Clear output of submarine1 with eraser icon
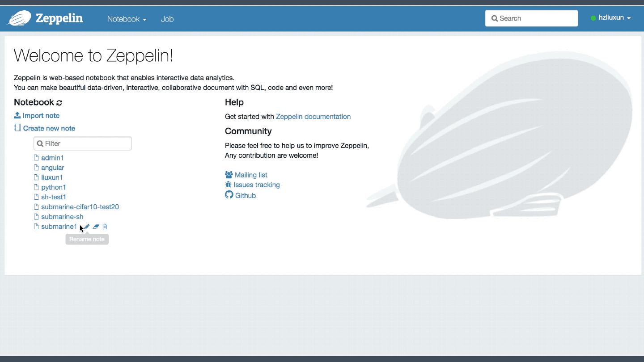 pyautogui.click(x=96, y=227)
